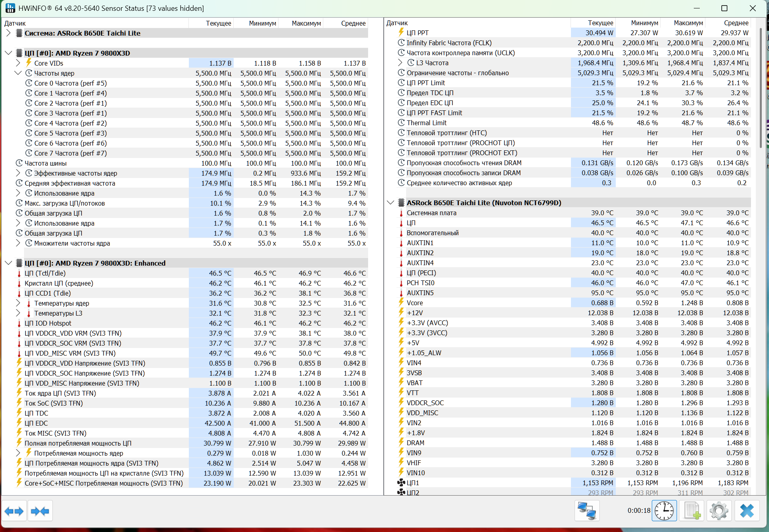Expand the Core VIDs row
Image resolution: width=769 pixels, height=532 pixels.
coord(18,63)
